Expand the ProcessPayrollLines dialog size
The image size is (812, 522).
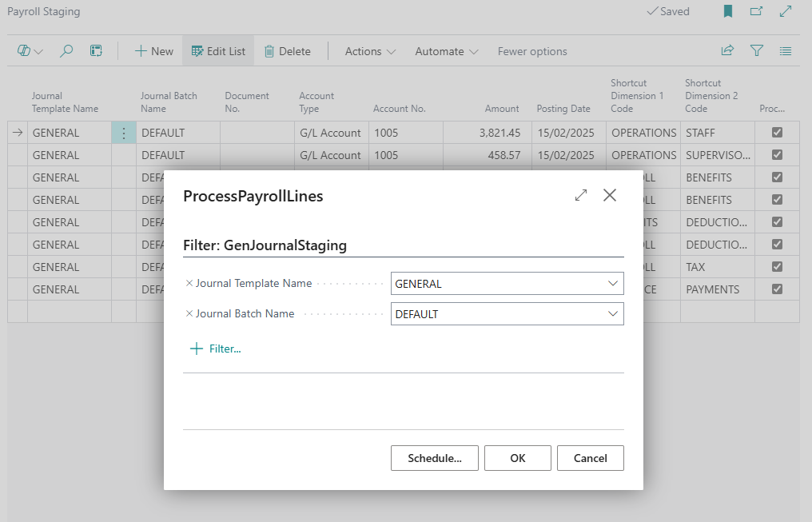coord(581,195)
